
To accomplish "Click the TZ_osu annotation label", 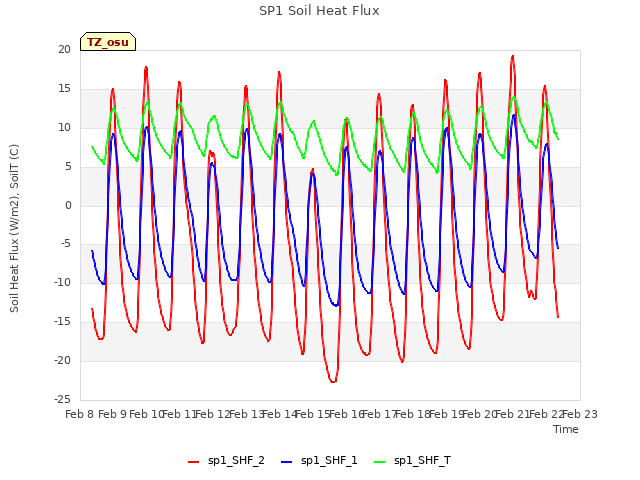I will pos(108,42).
